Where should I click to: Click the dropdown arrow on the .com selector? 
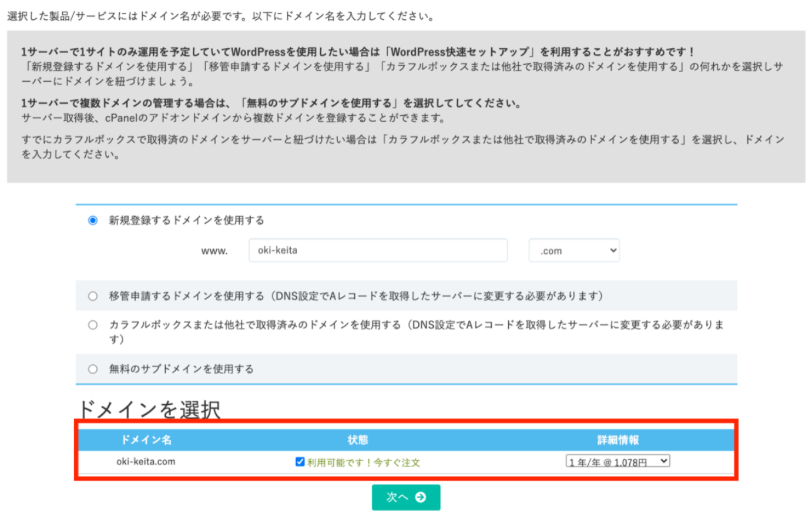pyautogui.click(x=613, y=250)
